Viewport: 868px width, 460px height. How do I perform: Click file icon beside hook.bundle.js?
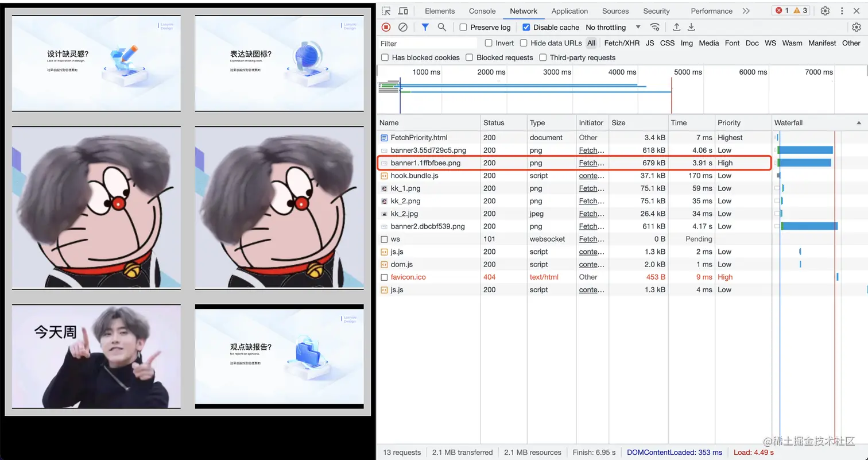384,176
